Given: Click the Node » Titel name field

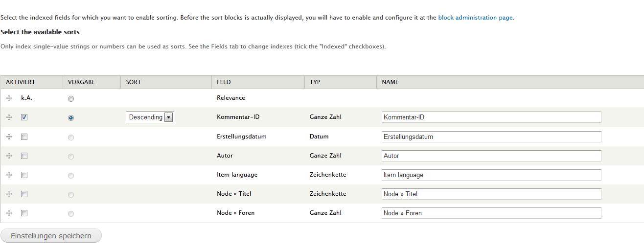Looking at the screenshot, I should (x=491, y=194).
